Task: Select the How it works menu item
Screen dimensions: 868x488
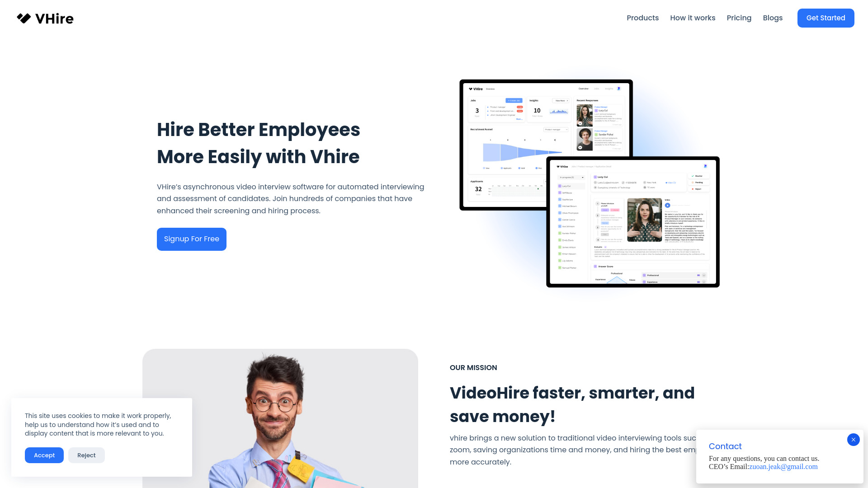Action: pyautogui.click(x=693, y=18)
